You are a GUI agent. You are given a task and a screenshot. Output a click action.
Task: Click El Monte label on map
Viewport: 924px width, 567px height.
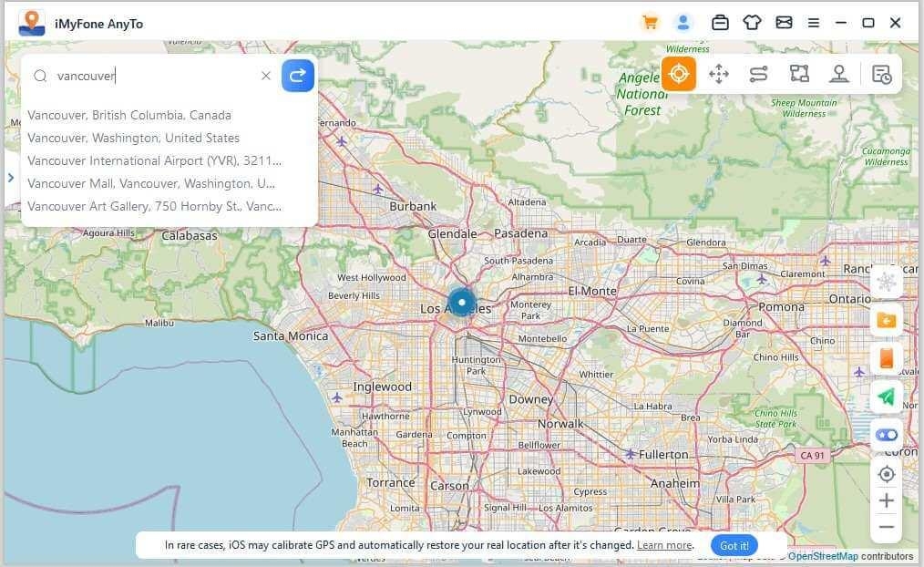click(x=592, y=291)
